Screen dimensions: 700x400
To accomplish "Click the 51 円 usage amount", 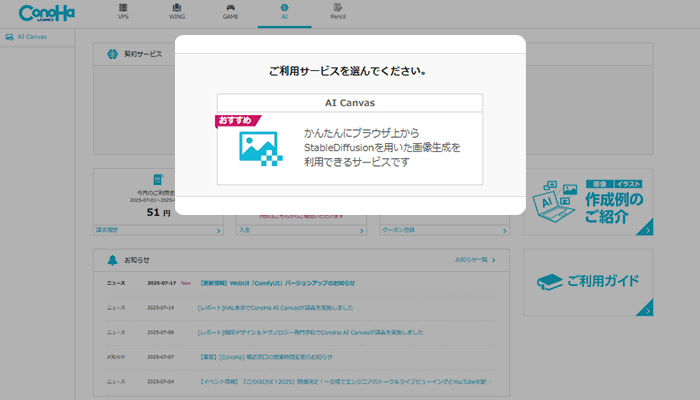I will coord(158,212).
